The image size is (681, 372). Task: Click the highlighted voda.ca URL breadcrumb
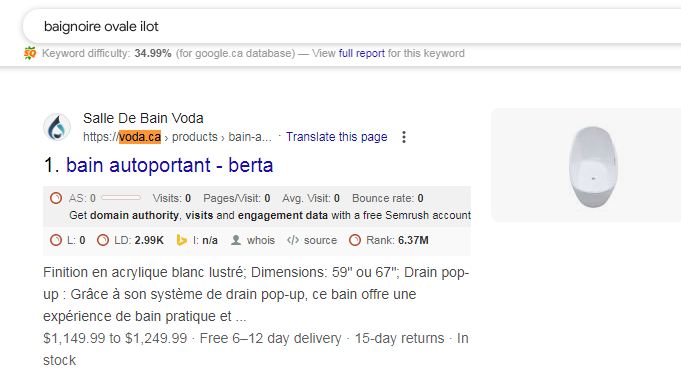click(140, 137)
